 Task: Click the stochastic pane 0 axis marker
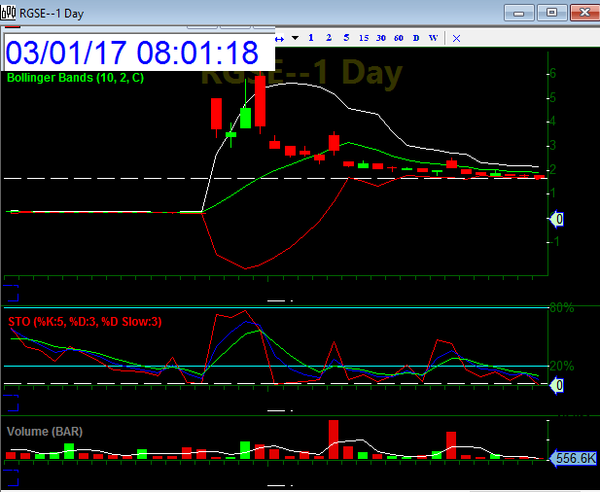[x=558, y=385]
